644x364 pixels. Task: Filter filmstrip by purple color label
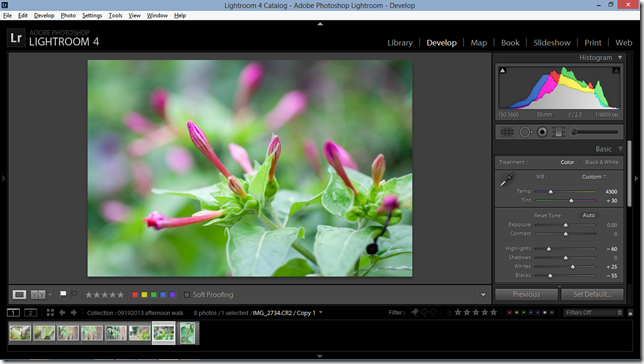point(538,313)
